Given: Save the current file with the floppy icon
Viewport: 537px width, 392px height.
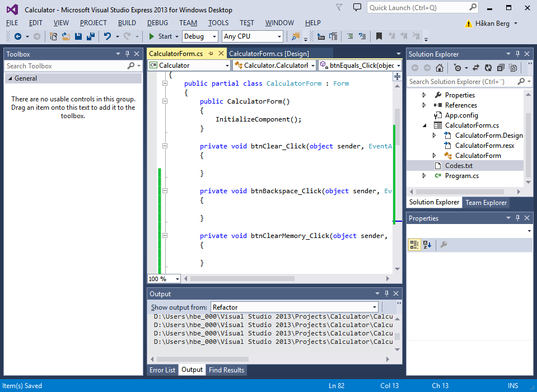Looking at the screenshot, I should coord(78,36).
